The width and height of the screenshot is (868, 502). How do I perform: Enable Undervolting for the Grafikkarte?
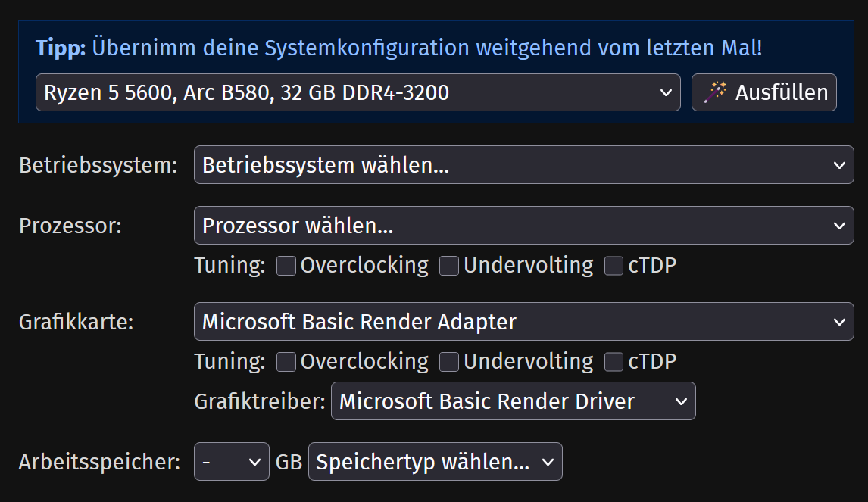pos(449,363)
